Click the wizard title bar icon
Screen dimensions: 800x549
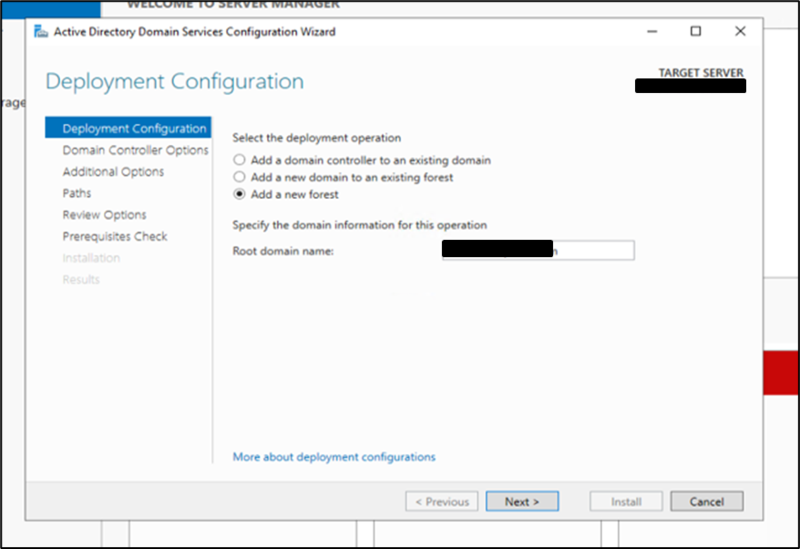pos(41,32)
